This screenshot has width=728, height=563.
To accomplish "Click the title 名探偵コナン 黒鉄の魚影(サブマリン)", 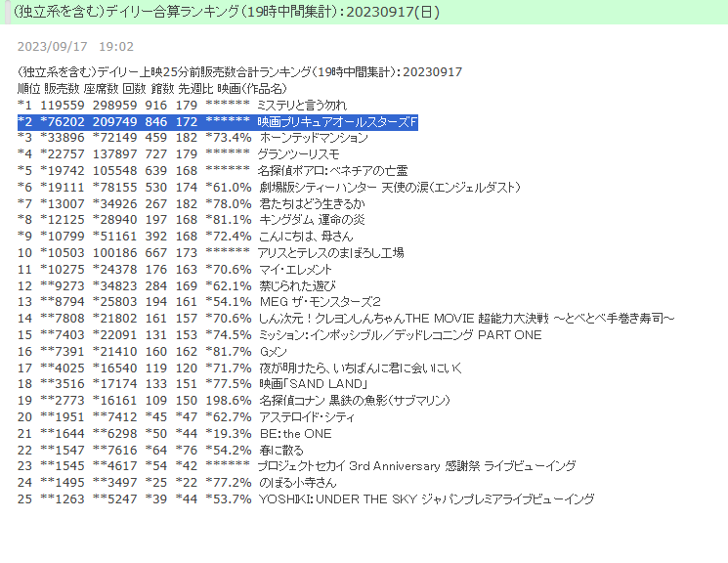I will (x=355, y=401).
